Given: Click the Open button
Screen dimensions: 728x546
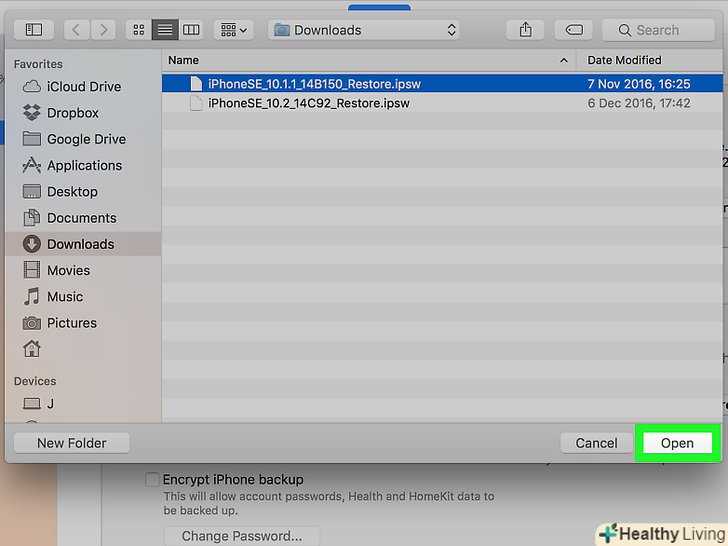Looking at the screenshot, I should click(x=677, y=443).
